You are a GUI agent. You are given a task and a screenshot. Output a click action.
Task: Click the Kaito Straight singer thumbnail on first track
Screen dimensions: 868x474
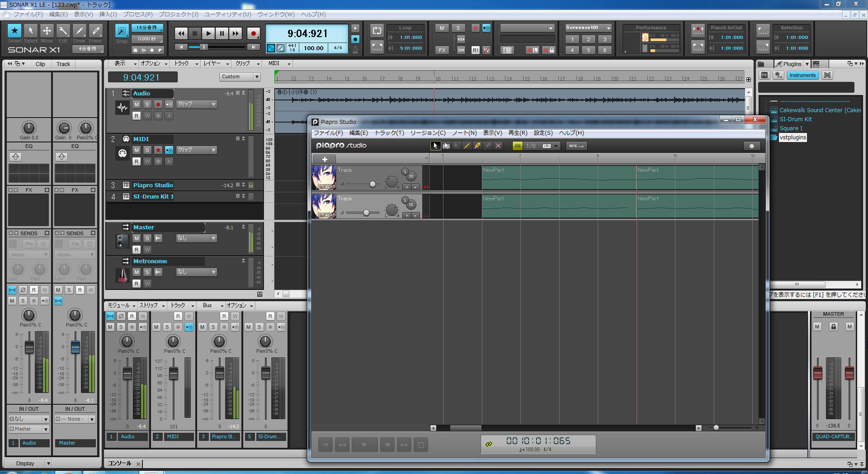324,177
